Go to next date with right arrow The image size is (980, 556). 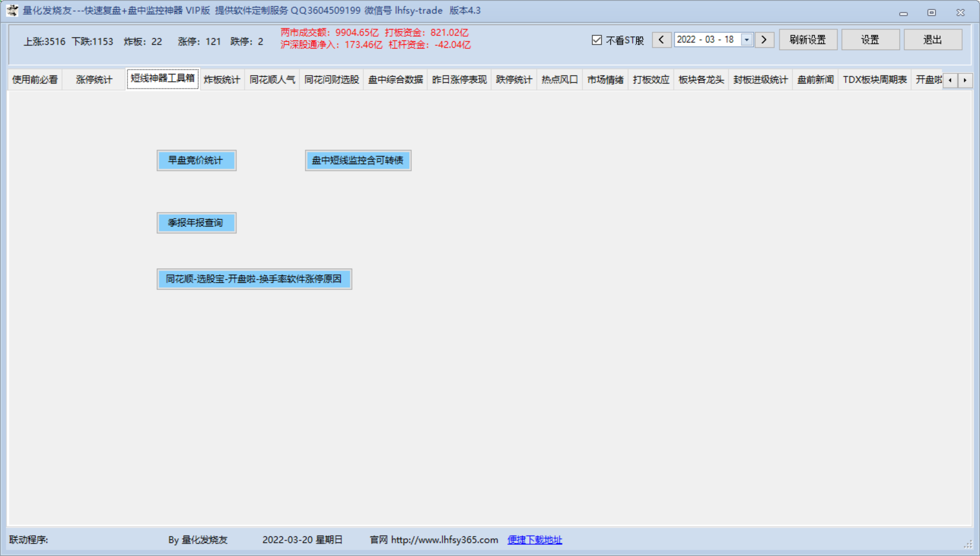pos(764,40)
